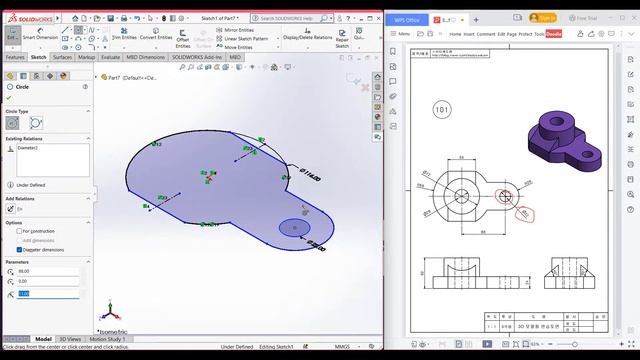Switch to the Features tab

tap(15, 57)
